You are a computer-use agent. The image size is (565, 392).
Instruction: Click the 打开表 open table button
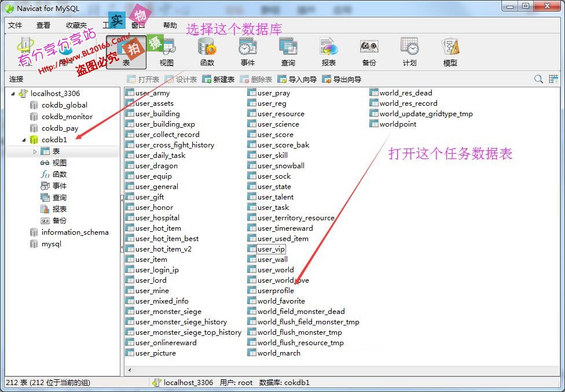click(144, 79)
